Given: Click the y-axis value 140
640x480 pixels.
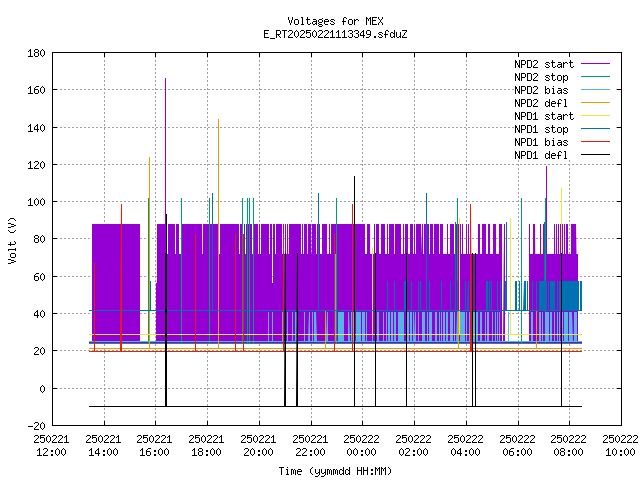Looking at the screenshot, I should pos(36,128).
